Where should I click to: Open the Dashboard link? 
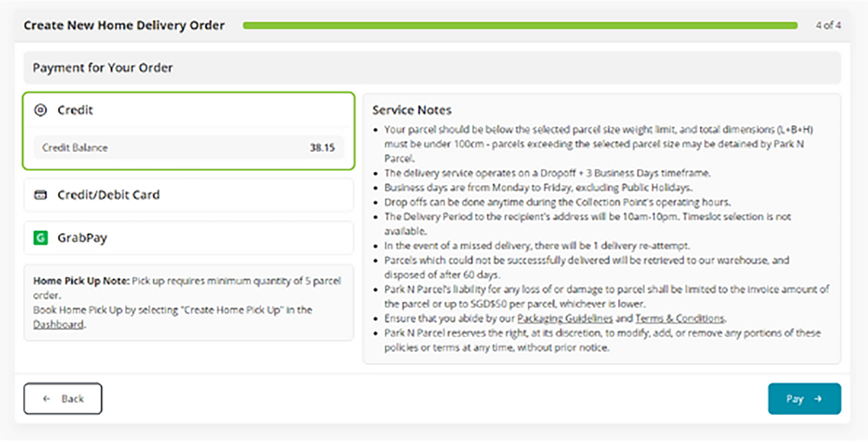point(58,325)
